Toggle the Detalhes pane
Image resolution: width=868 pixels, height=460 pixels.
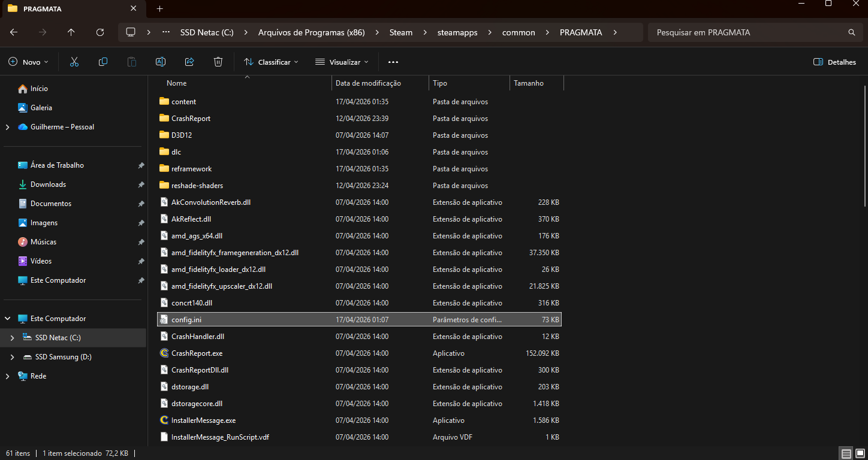pyautogui.click(x=834, y=62)
